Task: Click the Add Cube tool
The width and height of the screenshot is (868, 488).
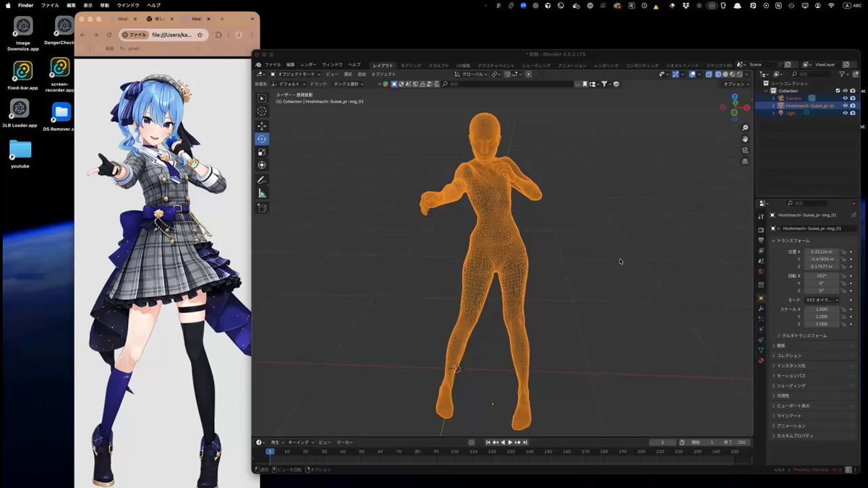Action: coord(262,208)
